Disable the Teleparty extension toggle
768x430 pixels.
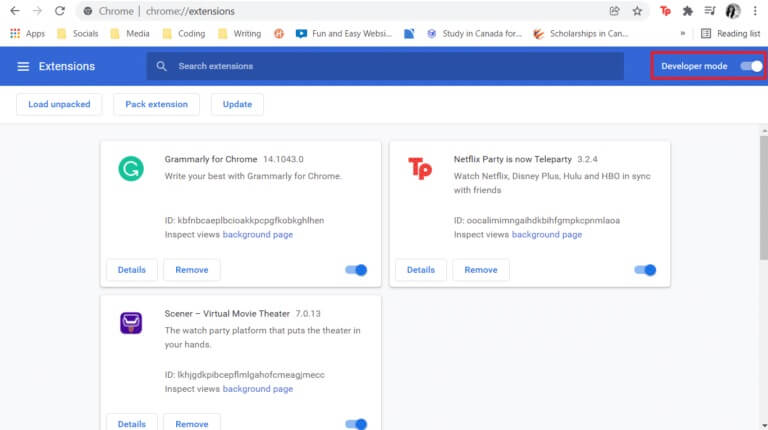(x=645, y=270)
